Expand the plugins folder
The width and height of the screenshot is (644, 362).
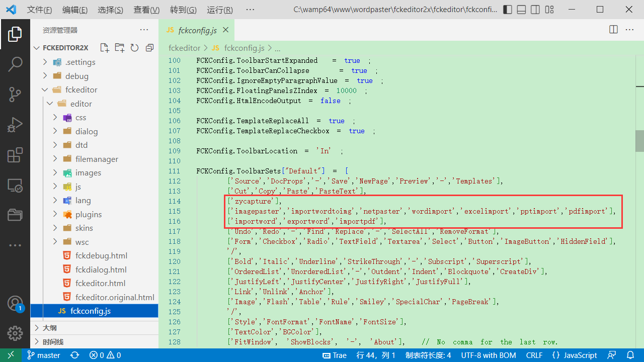point(89,214)
